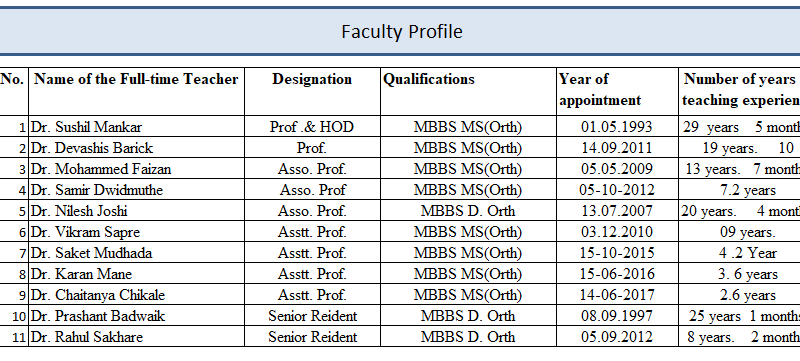Select the Designation column header
The height and width of the screenshot is (361, 800).
pos(312,91)
